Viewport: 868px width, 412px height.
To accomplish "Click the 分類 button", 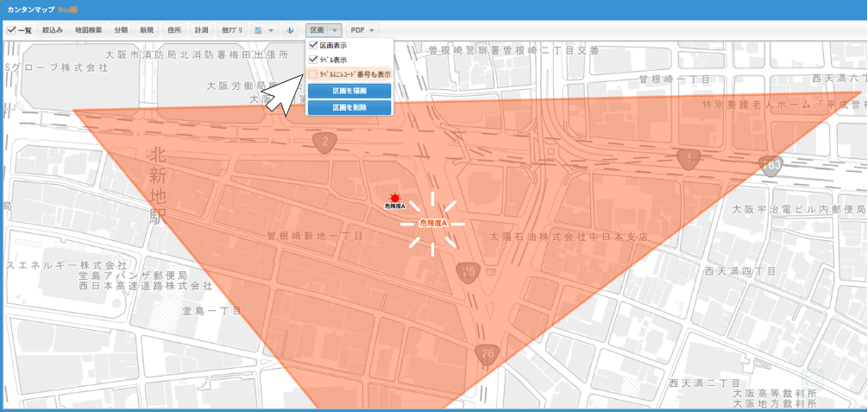I will tap(121, 30).
